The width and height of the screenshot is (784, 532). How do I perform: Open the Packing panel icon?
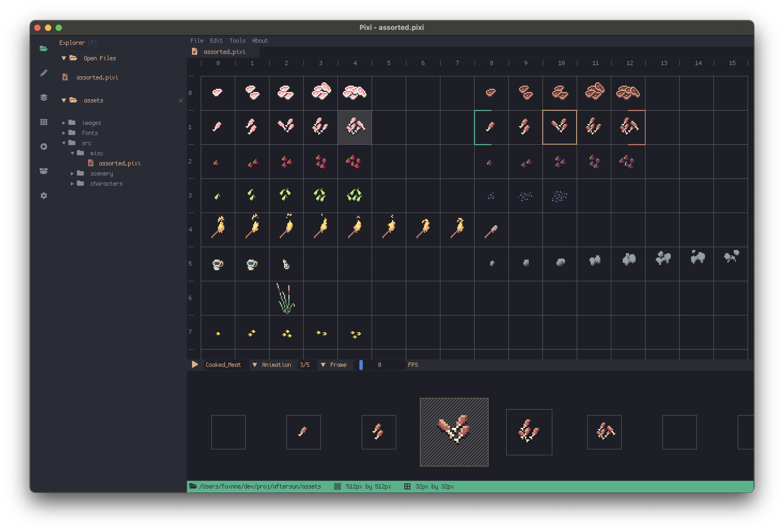[44, 171]
